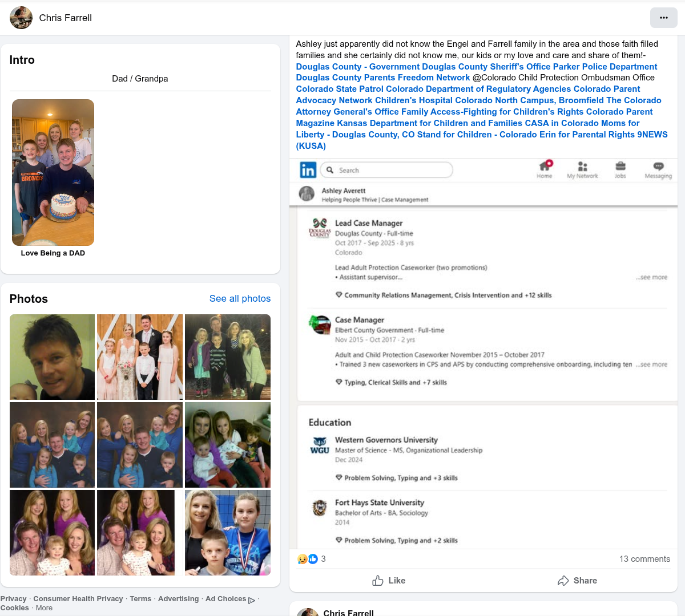Click the LinkedIn logo in the screenshot
The width and height of the screenshot is (685, 616).
click(308, 170)
